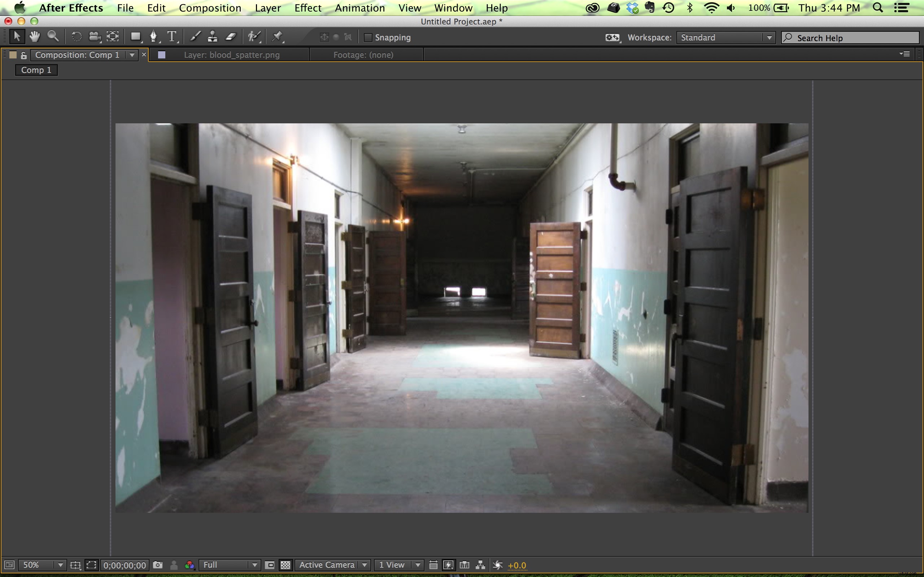Select the Pen tool
The height and width of the screenshot is (577, 924).
153,37
